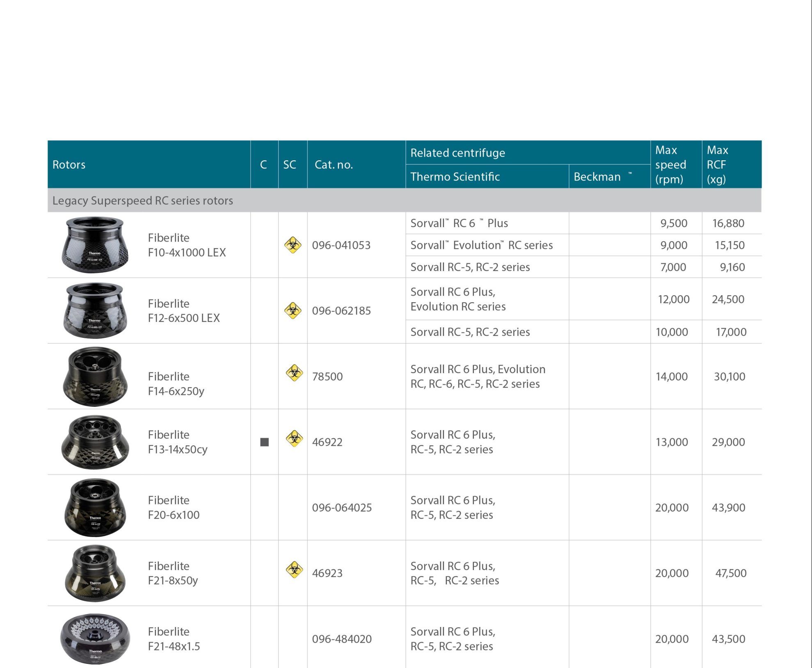Click max RCF value 43,500

728,638
